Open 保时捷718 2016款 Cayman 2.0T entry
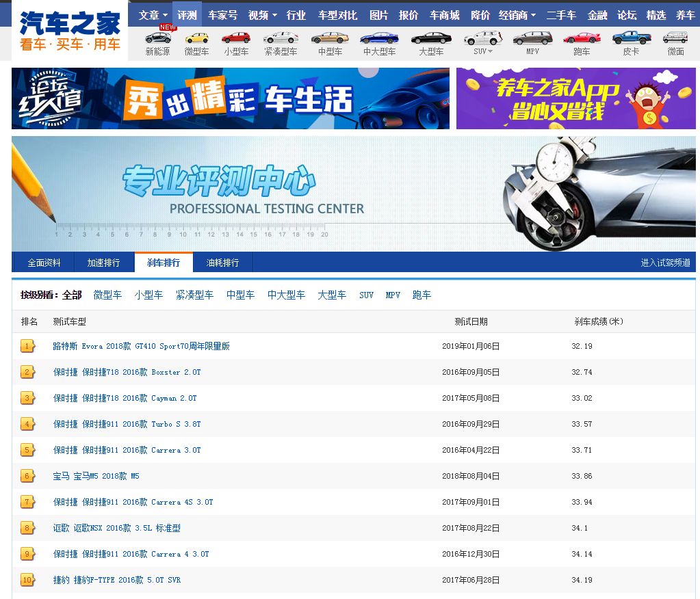 [125, 398]
